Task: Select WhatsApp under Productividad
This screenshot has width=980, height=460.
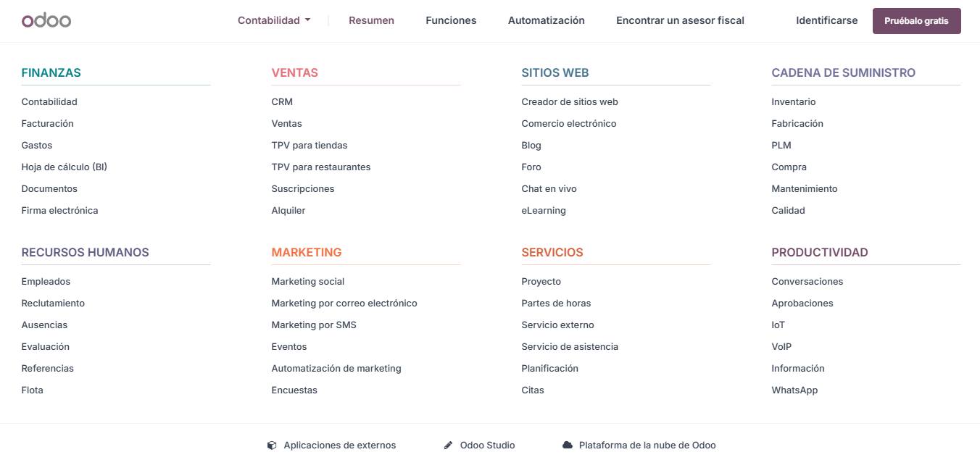Action: click(794, 390)
